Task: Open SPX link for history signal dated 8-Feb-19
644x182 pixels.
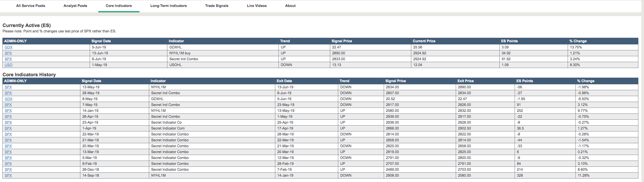Action: coord(8,164)
